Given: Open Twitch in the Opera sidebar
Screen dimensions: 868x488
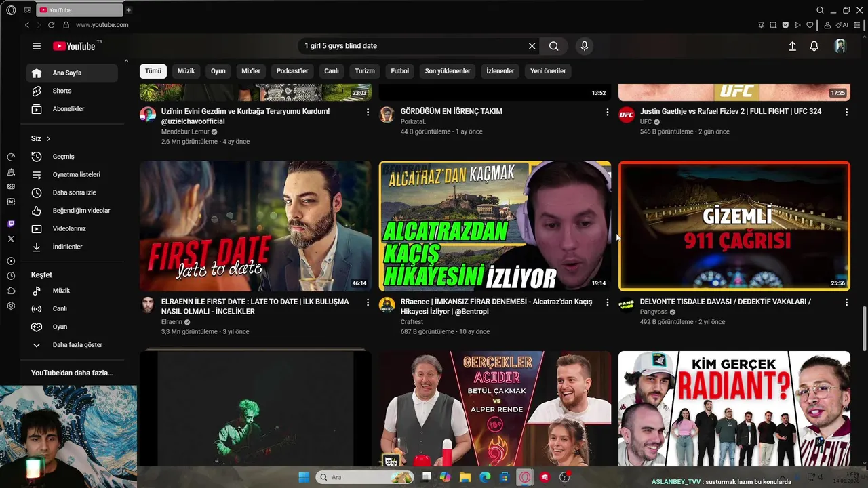Looking at the screenshot, I should (11, 224).
